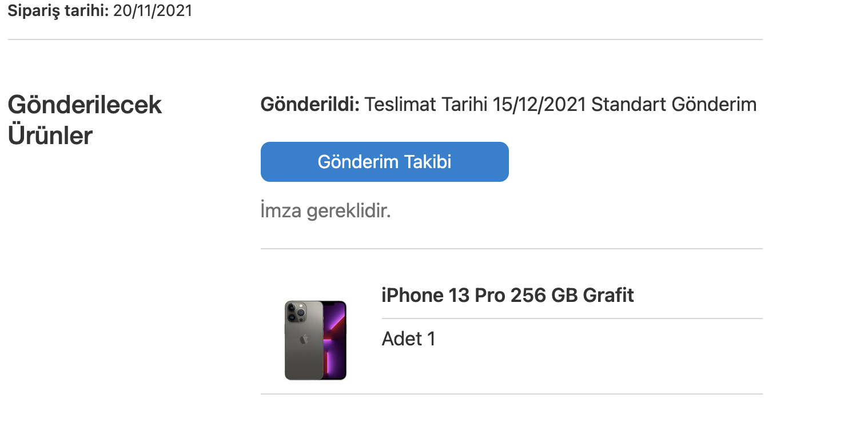Select the order date 20/11/2021
Viewport: 868px width, 422px height.
click(x=153, y=11)
